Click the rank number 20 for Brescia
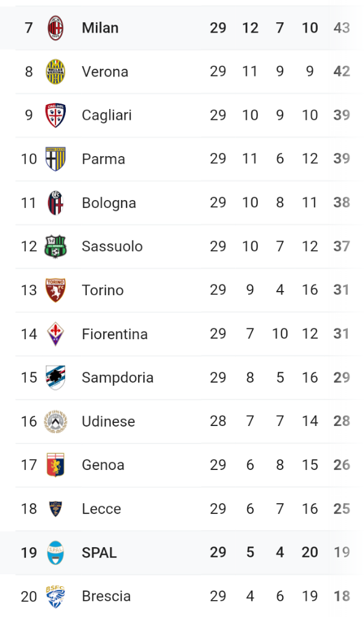Image resolution: width=364 pixels, height=617 pixels. point(29,597)
